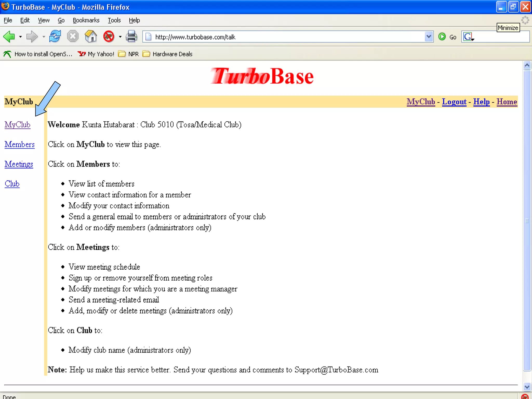The image size is (532, 399).
Task: Click the vertical scrollbar down arrow
Action: pos(527,387)
